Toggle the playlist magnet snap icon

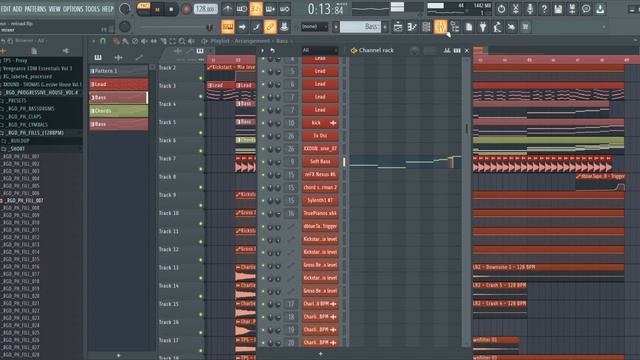(103, 41)
